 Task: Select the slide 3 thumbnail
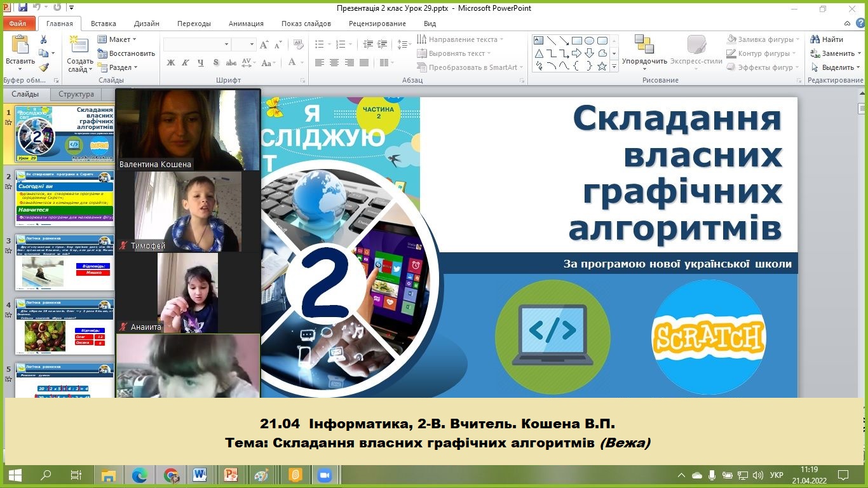pyautogui.click(x=64, y=262)
